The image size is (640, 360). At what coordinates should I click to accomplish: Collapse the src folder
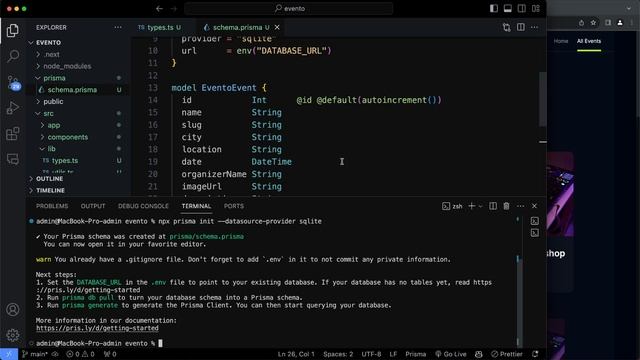48,113
